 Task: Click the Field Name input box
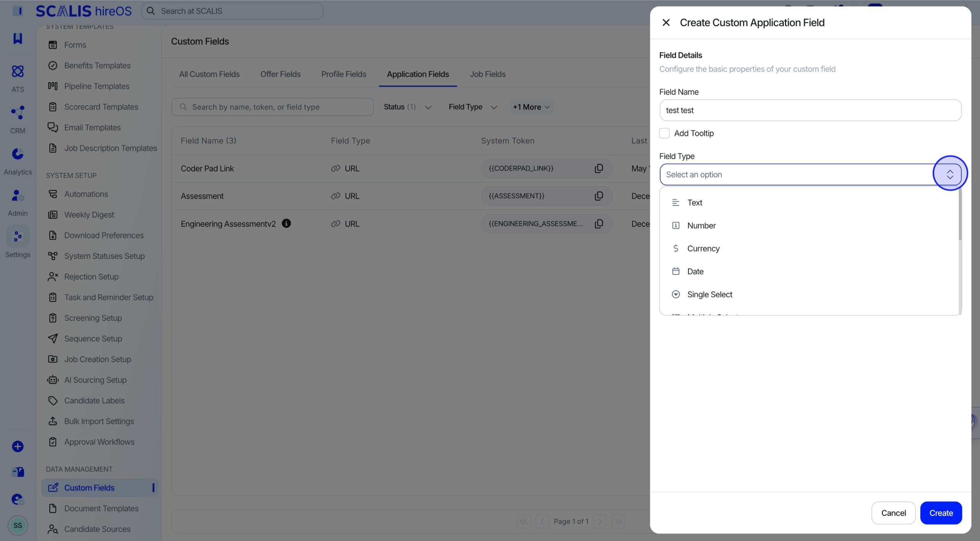coord(810,110)
